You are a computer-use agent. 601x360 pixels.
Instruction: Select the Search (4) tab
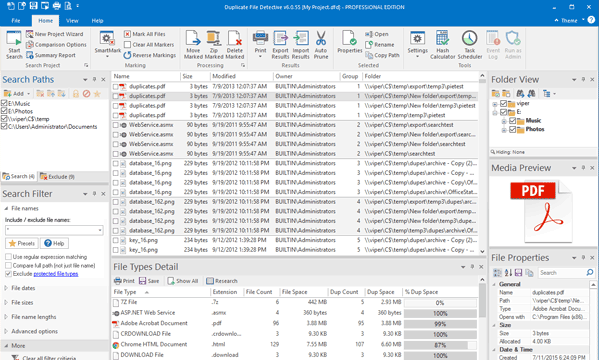[x=19, y=176]
